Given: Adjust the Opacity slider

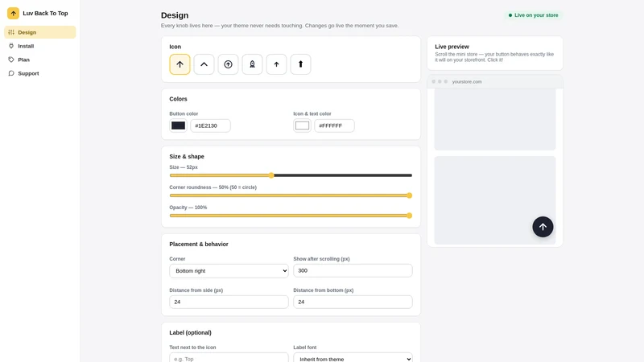Looking at the screenshot, I should (291, 216).
